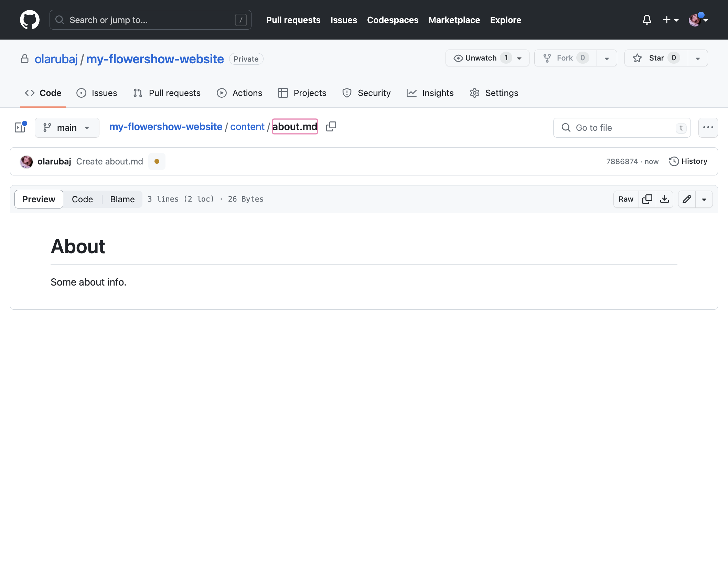Open the repository Issues tab
The height and width of the screenshot is (578, 728).
pos(97,93)
